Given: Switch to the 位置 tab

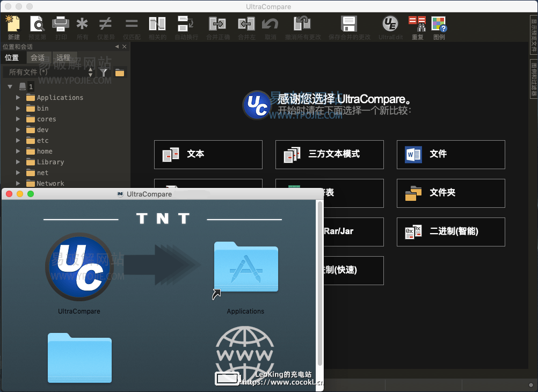Looking at the screenshot, I should point(12,57).
